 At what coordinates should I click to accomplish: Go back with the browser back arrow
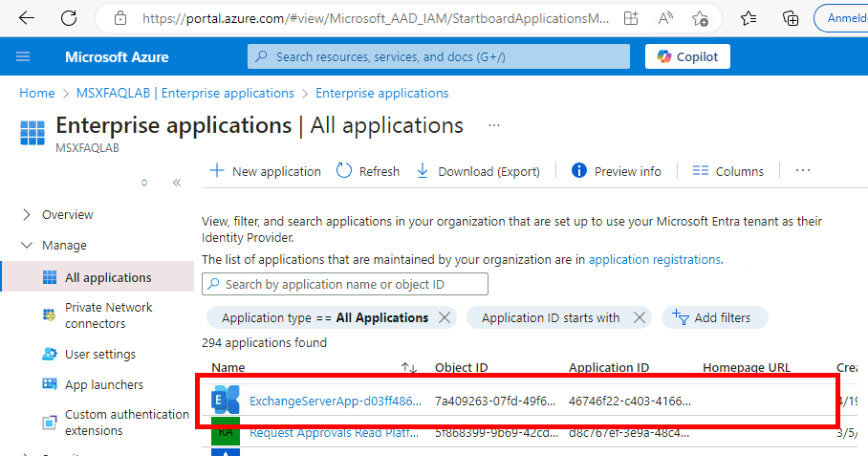pos(27,18)
